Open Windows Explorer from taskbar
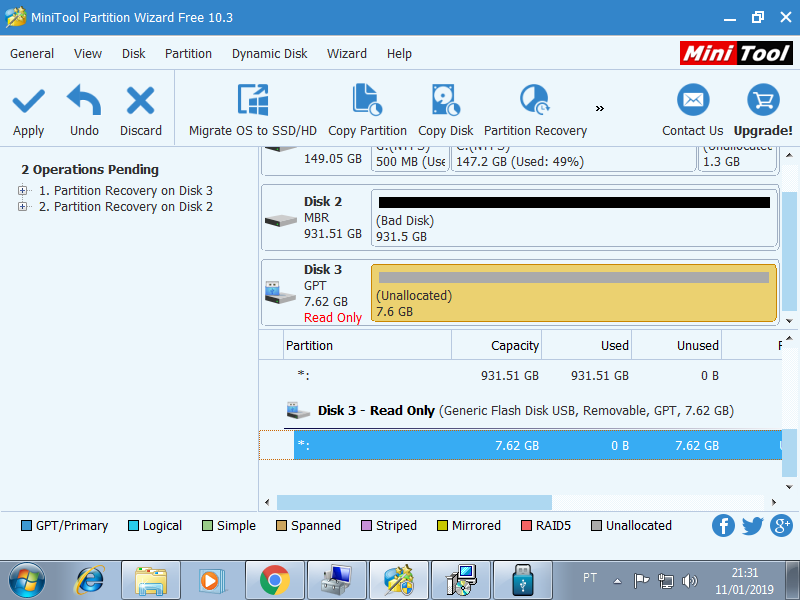 coord(151,580)
